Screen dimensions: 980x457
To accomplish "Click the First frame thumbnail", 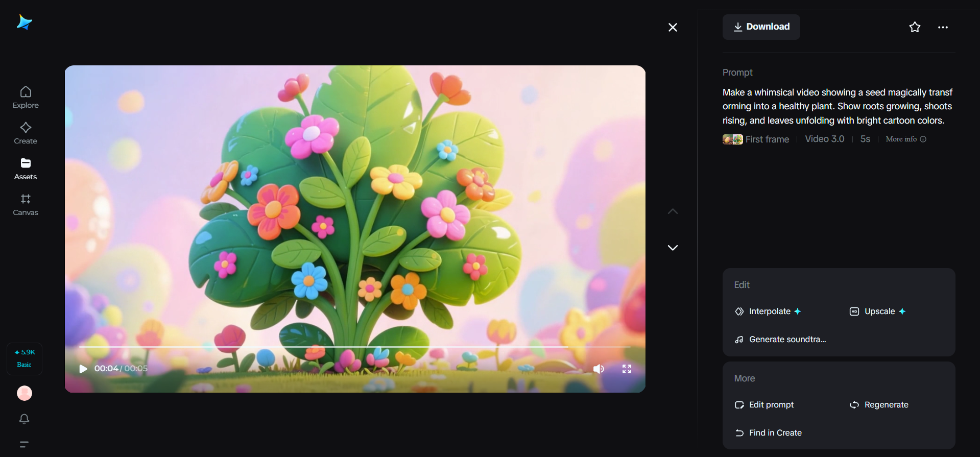I will [732, 139].
